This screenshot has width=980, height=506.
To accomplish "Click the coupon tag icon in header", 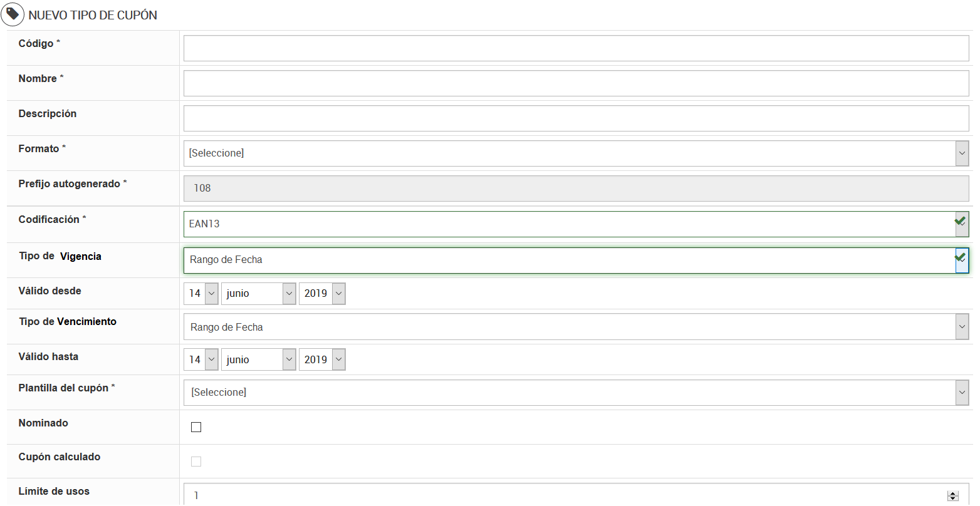I will pyautogui.click(x=13, y=14).
